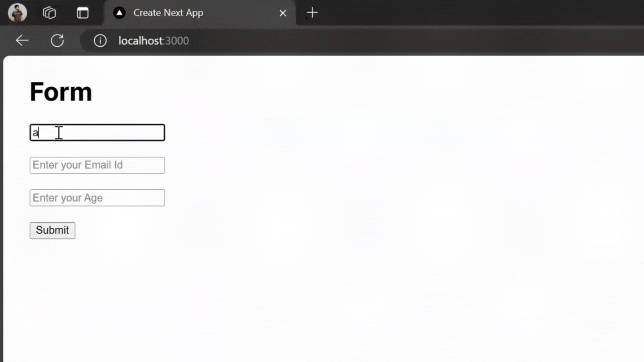Click the Next.js favicon on the active tab

coord(119,13)
